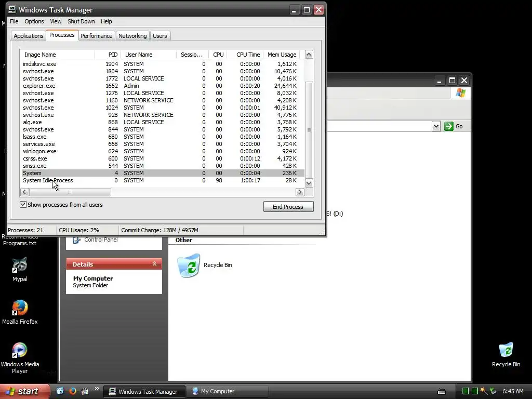Switch to the Networking tab
Screen dimensions: 532x399
132,36
